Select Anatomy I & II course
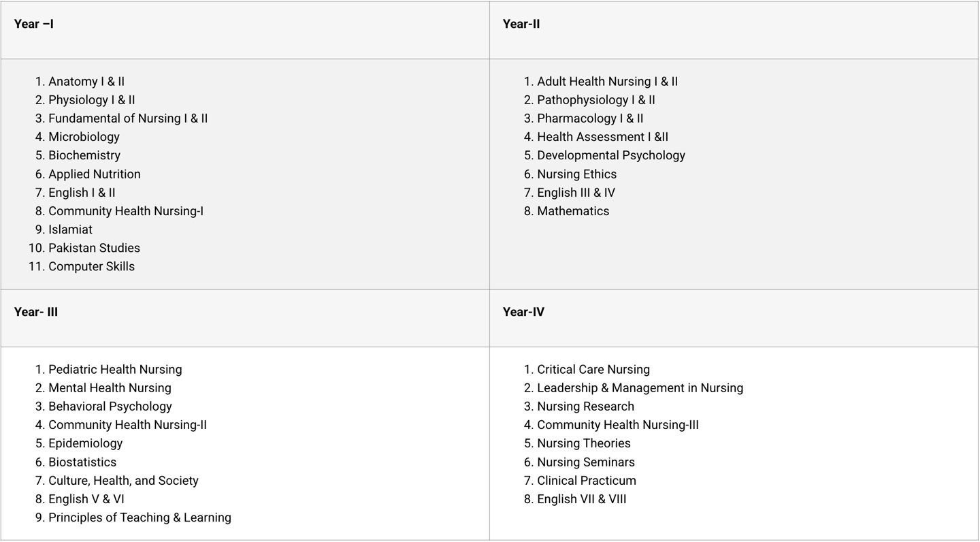The image size is (980, 542). click(86, 82)
